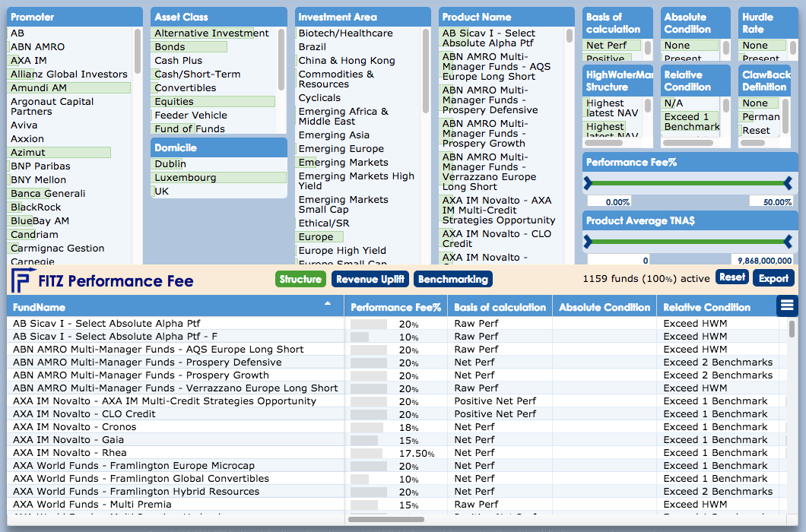Sort by the Basis of calculation column header
Screen dimensions: 806x532
500,308
